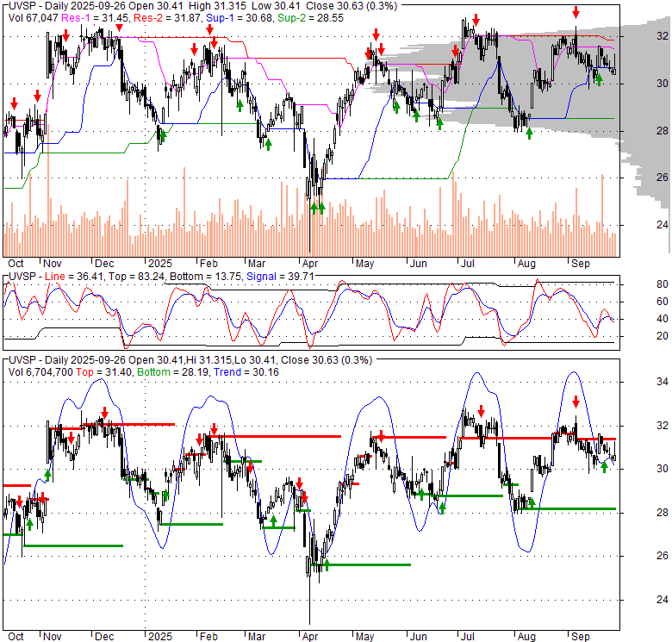672x642 pixels.
Task: Click the Jul label on the top chart axis
Action: click(467, 264)
